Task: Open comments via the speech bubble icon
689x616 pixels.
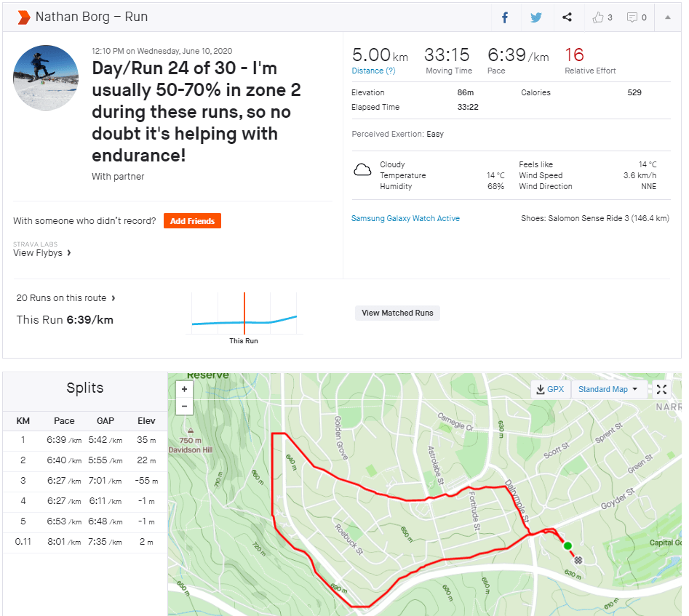Action: pos(636,17)
